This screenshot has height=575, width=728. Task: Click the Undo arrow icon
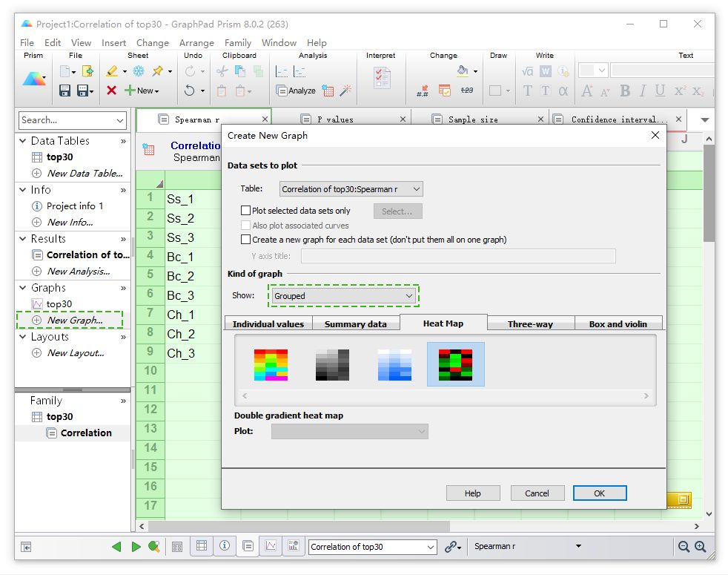click(189, 91)
